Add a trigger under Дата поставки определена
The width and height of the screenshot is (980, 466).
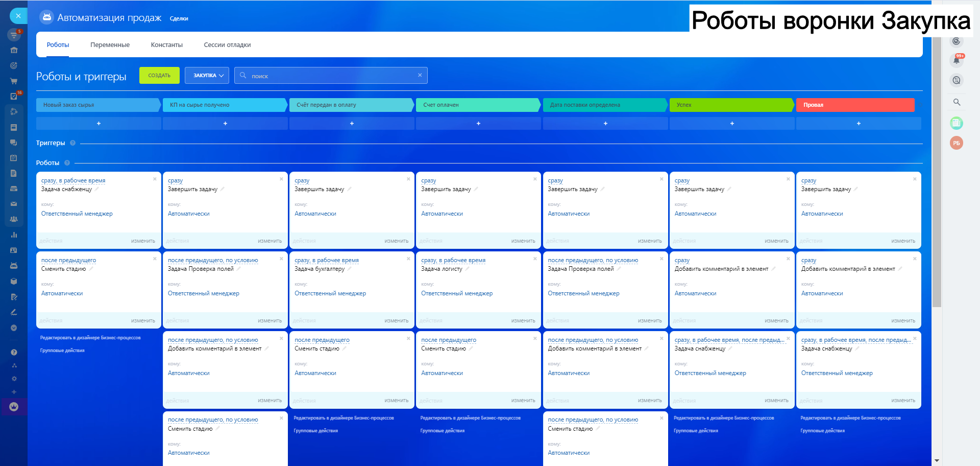[x=605, y=124]
